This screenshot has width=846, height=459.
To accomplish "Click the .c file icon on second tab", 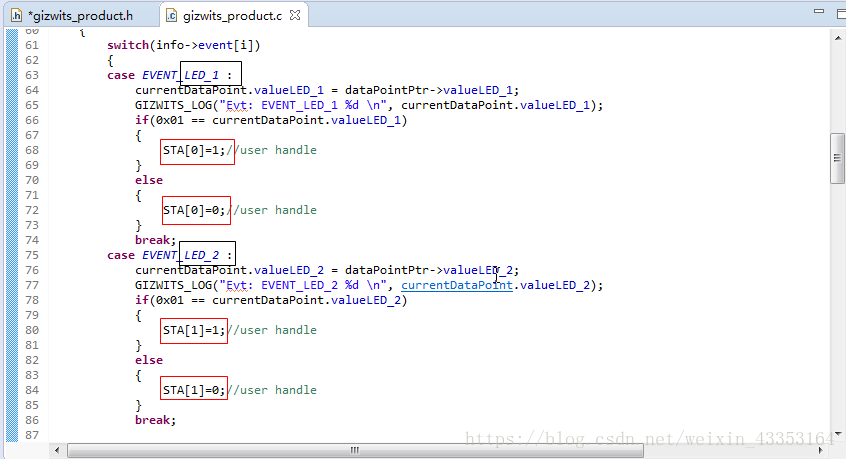I will [x=171, y=16].
